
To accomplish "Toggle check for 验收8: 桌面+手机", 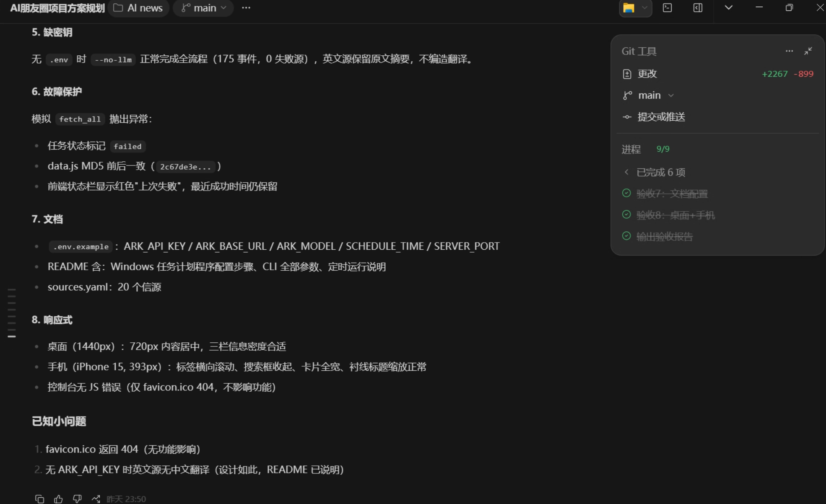I will coord(626,215).
